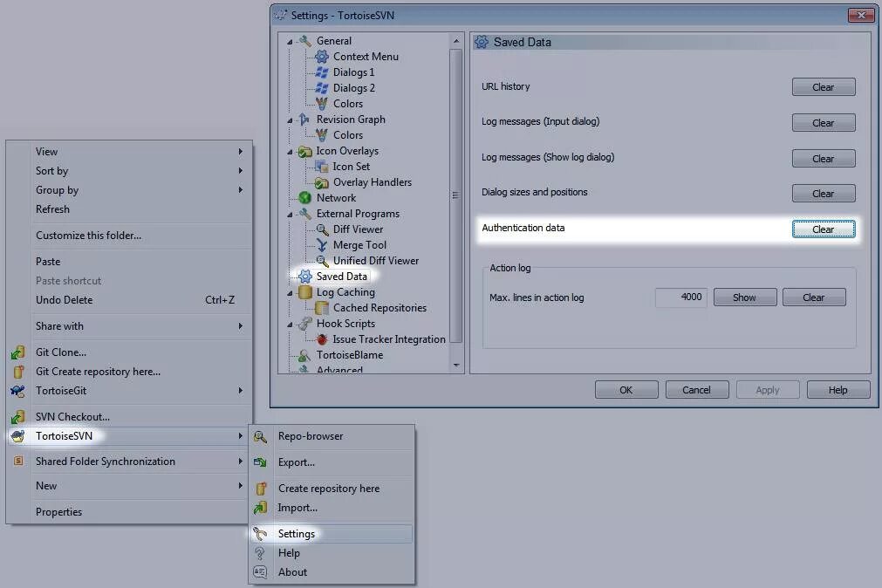Cancel the Settings dialog
Screen dimensions: 882x588
coord(697,390)
